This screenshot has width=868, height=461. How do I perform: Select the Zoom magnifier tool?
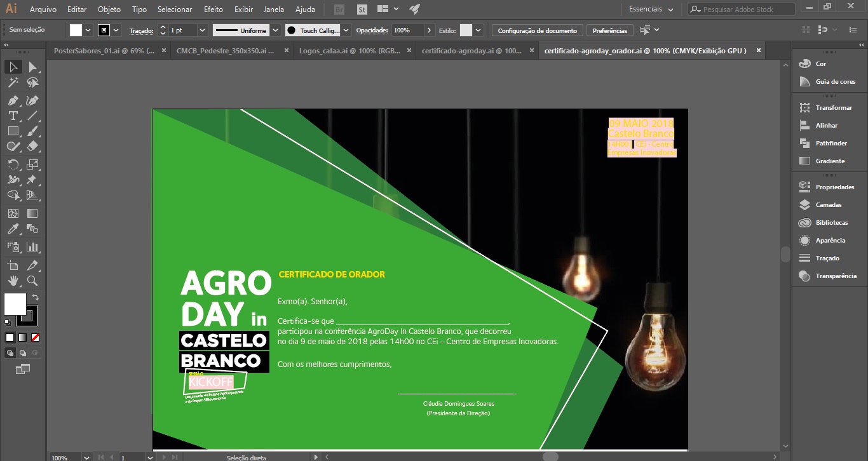32,280
